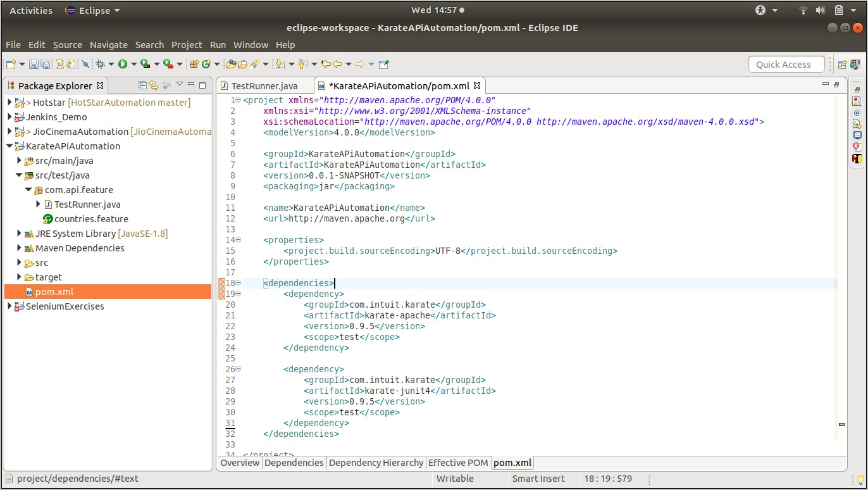Toggle Skip All Breakpoints in toolbar
The height and width of the screenshot is (490, 868).
click(x=85, y=64)
